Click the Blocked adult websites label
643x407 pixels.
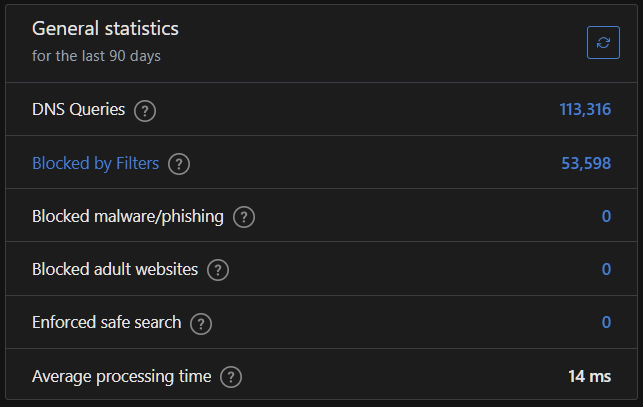click(x=115, y=269)
